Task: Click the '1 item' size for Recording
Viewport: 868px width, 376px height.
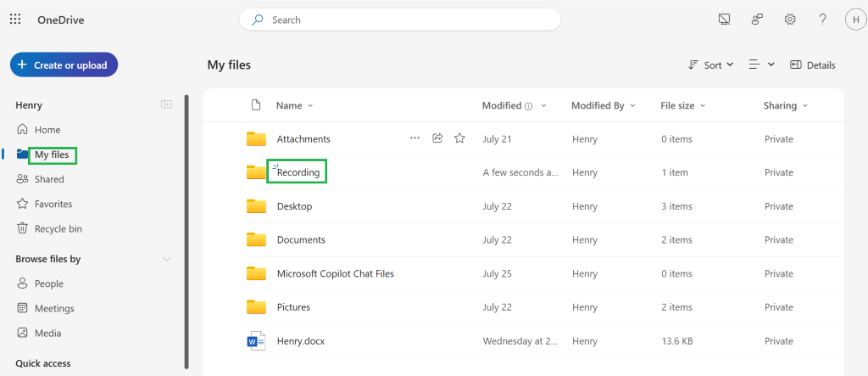Action: pyautogui.click(x=675, y=172)
